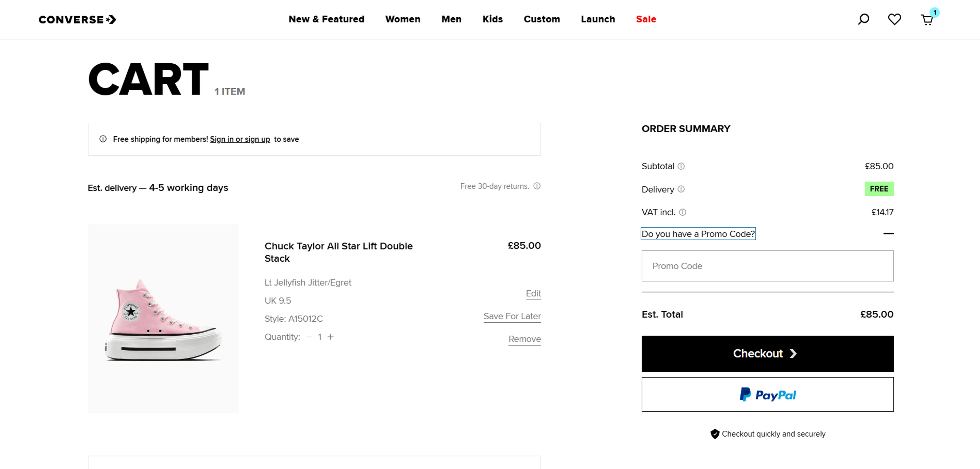Click the 'UK 9.5' size text
Viewport: 980px width, 469px height.
pos(278,301)
